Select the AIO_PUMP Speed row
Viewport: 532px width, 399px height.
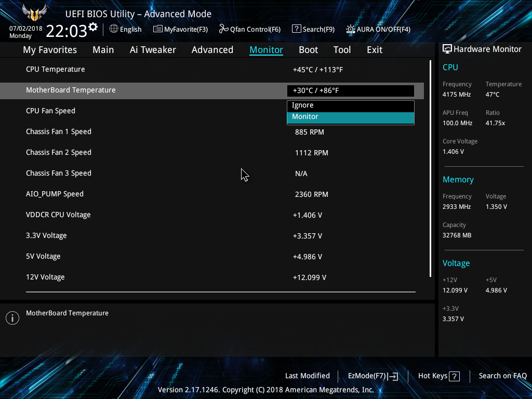coord(212,194)
